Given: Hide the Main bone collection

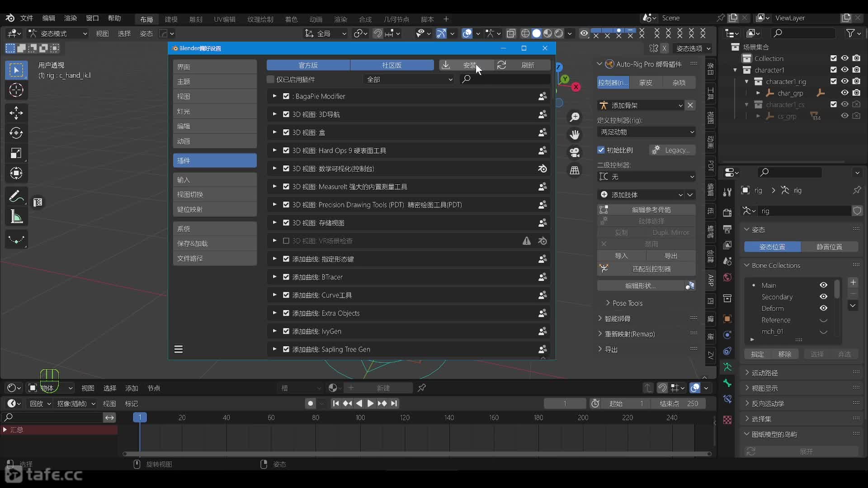Looking at the screenshot, I should (824, 285).
